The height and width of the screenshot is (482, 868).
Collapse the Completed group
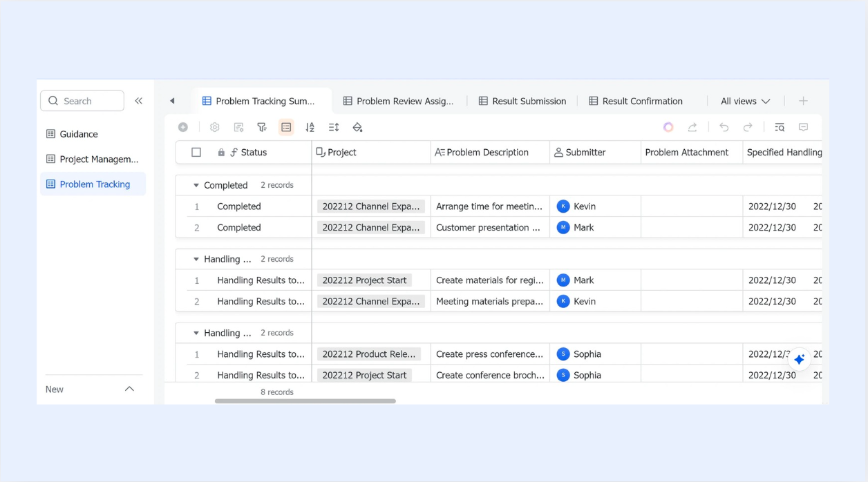point(196,185)
